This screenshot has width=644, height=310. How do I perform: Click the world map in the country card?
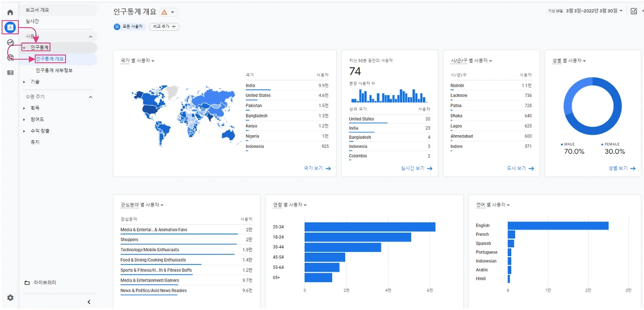point(185,116)
